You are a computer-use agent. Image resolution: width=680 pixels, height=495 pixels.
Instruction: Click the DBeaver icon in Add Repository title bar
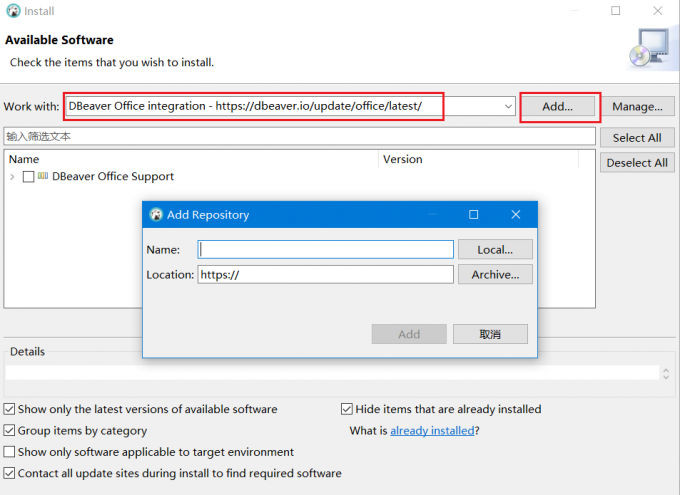click(156, 214)
